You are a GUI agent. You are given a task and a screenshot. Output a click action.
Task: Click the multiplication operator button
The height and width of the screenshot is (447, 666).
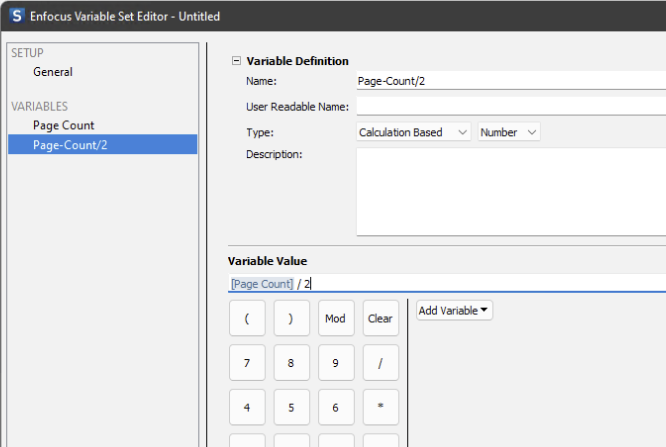click(x=381, y=407)
